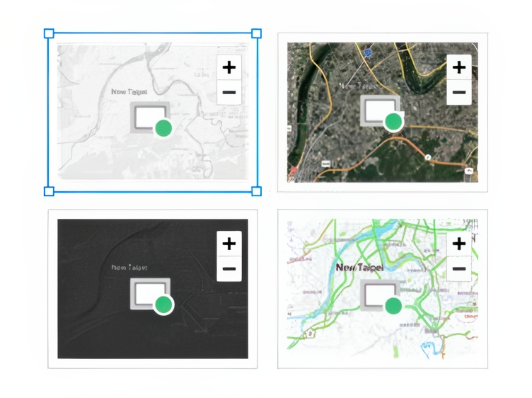
Task: Click New Taipei label on light gray map
Action: coord(129,91)
